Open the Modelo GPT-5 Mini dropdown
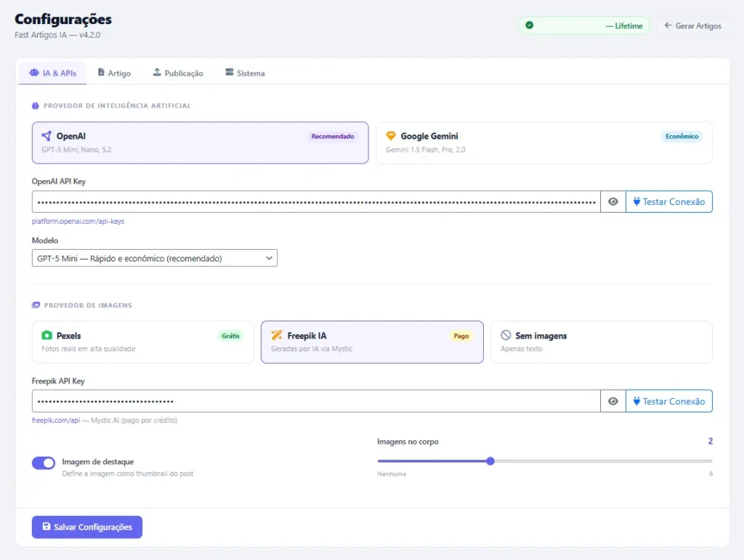Viewport: 744px width, 560px height. point(155,258)
